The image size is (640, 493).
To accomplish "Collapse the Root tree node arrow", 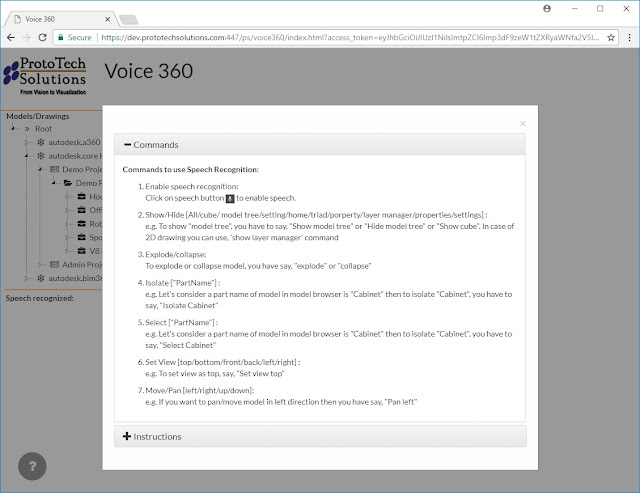I will coord(13,129).
